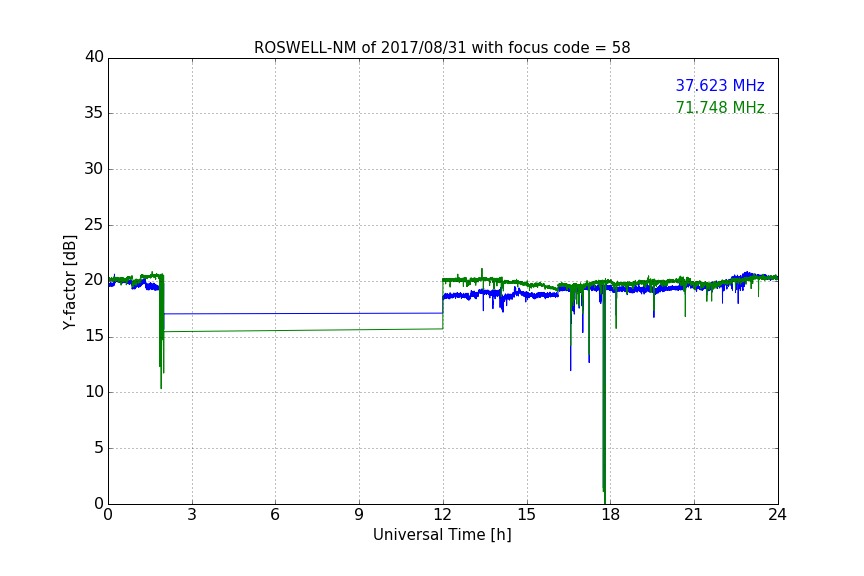Image resolution: width=864 pixels, height=576 pixels.
Task: Click y-axis tick value 30
Action: point(94,169)
